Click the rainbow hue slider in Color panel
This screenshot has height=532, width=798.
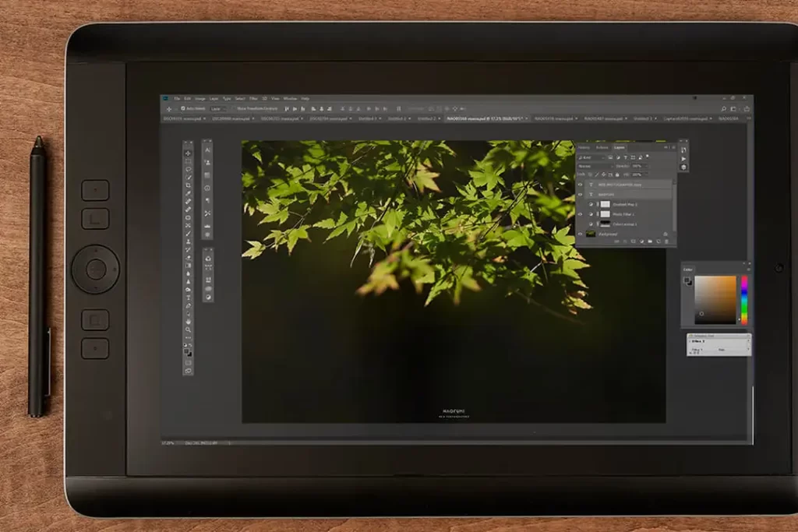coord(743,300)
